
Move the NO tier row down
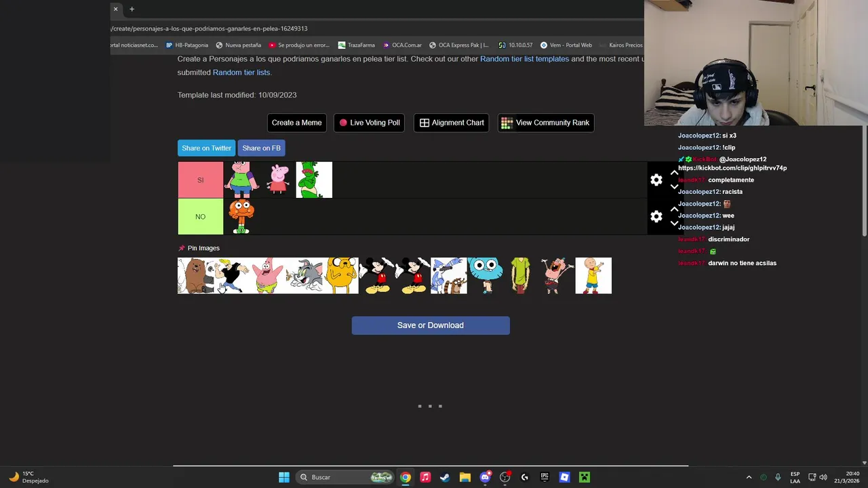point(674,223)
